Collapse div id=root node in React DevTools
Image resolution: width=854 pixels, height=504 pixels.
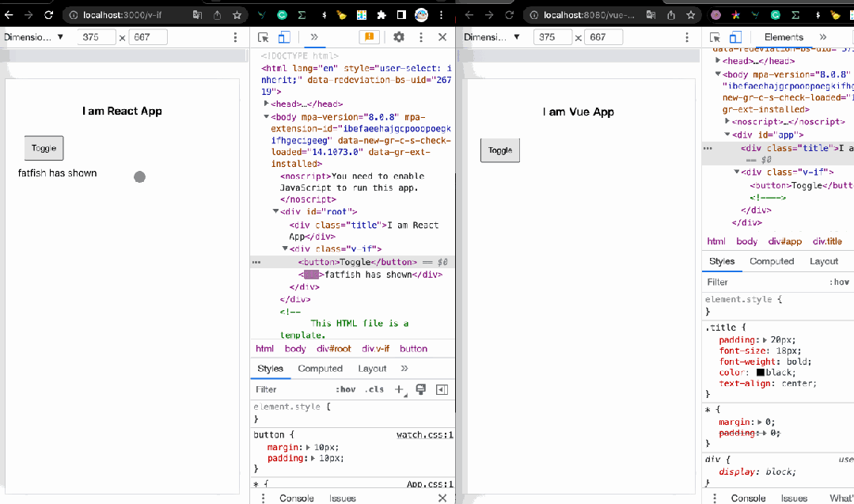coord(275,211)
